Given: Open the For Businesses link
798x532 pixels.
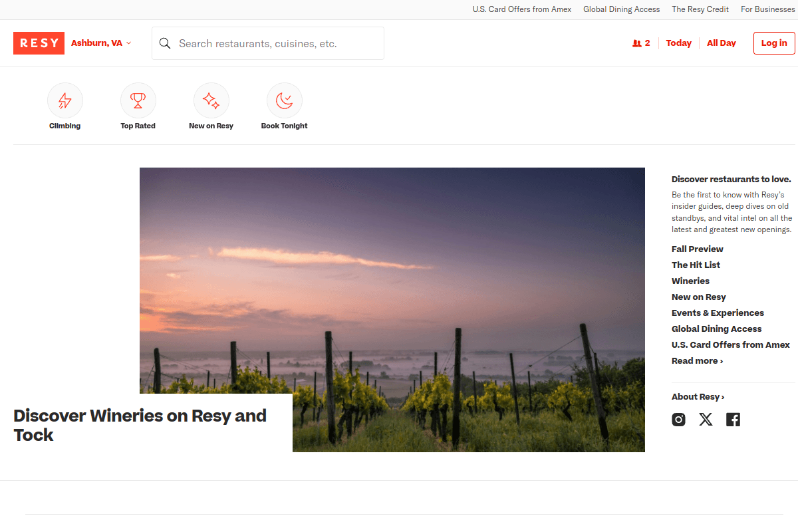Looking at the screenshot, I should (768, 9).
